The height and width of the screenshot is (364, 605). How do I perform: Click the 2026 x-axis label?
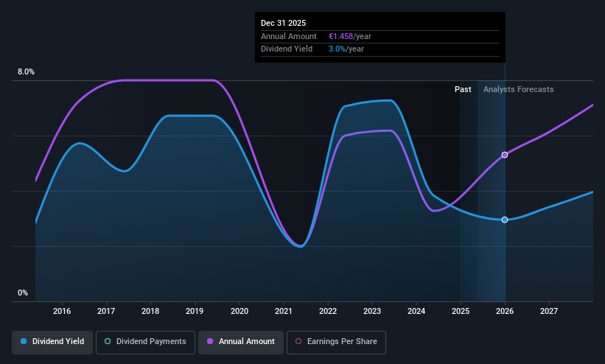[x=505, y=311]
